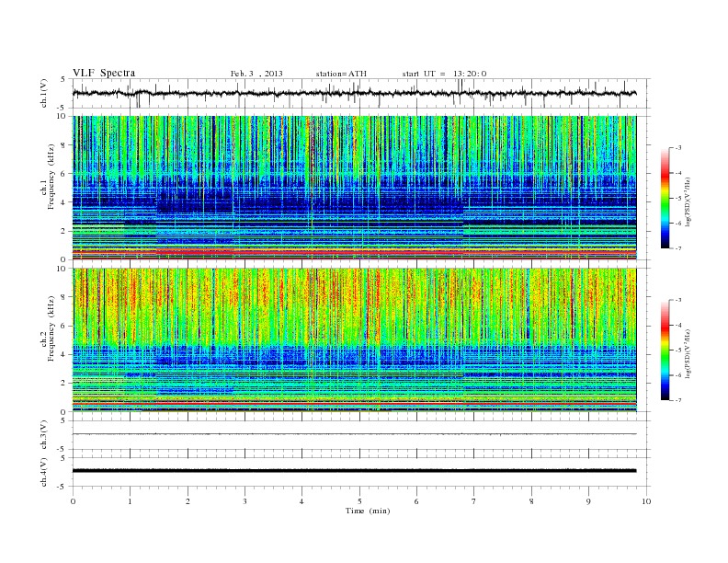
Task: Click the log(PSD) label beside ch.2 colorbar
Action: coord(689,353)
